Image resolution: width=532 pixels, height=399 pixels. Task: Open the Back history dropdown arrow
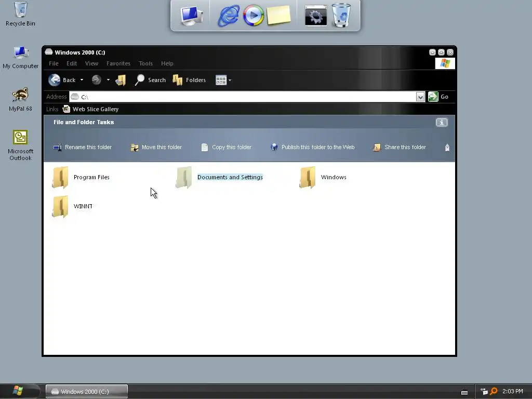point(82,80)
